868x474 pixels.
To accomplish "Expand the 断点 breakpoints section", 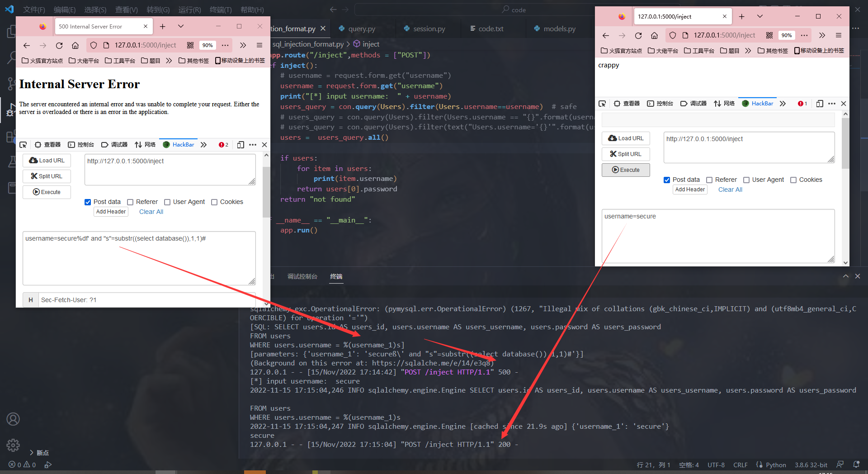I will tap(39, 453).
